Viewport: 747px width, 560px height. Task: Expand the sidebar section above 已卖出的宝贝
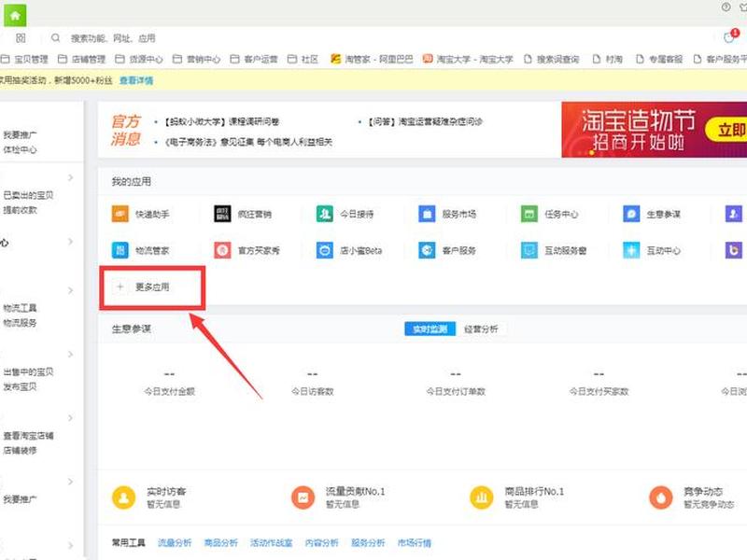[x=71, y=177]
